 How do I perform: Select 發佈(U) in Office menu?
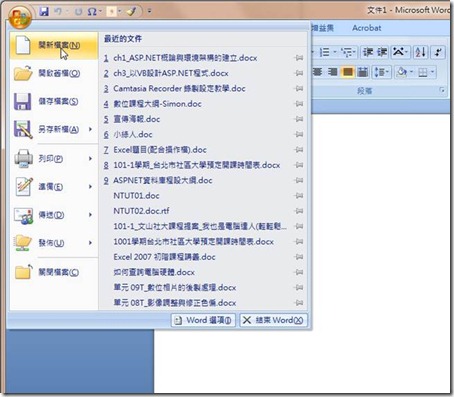coord(54,243)
